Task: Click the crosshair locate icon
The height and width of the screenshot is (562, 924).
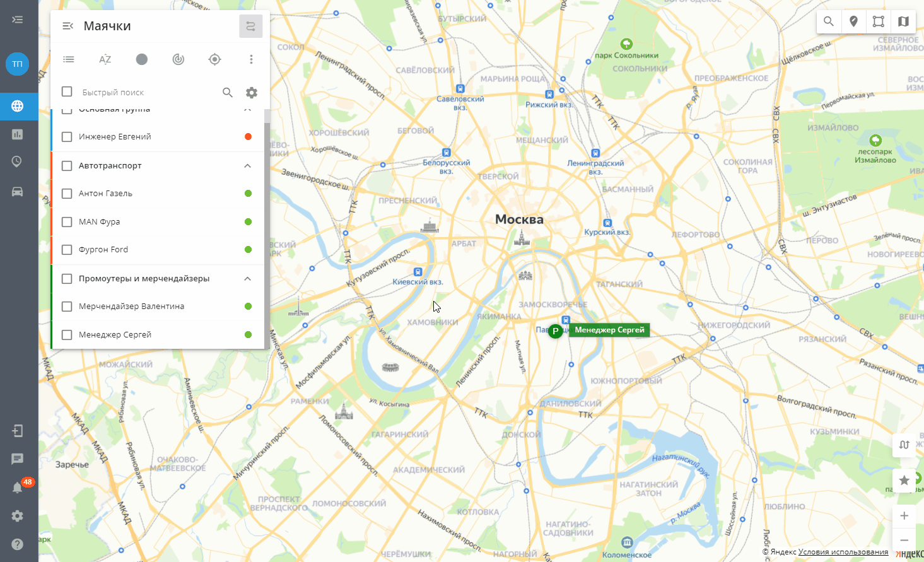Action: pyautogui.click(x=214, y=59)
